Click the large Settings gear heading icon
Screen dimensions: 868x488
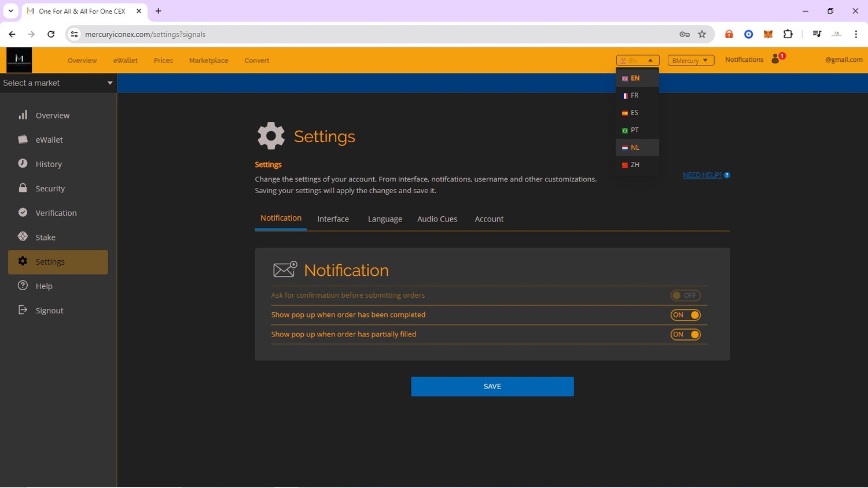pos(271,136)
